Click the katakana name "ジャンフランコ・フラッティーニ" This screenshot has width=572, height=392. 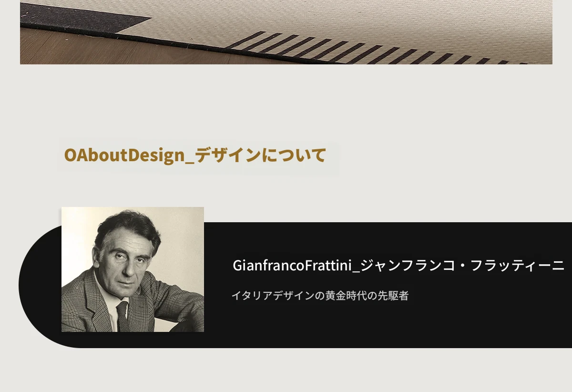462,266
